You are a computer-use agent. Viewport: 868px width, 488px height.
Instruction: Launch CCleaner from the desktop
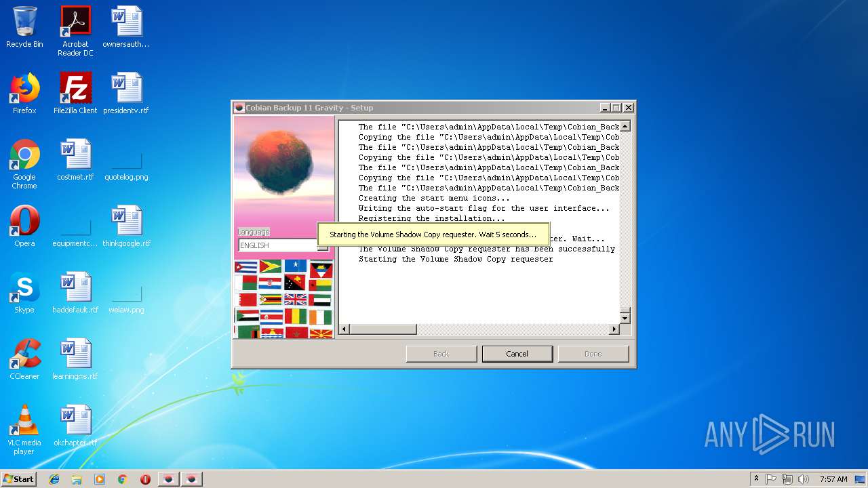tap(24, 359)
